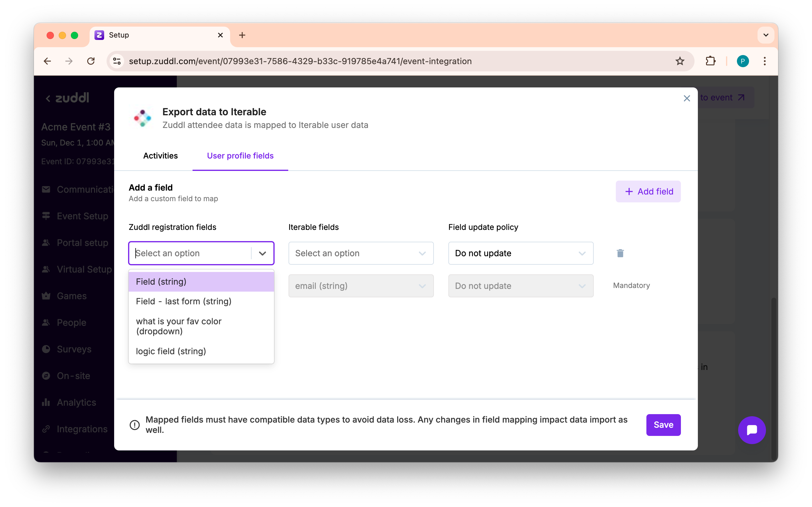
Task: Open a new browser tab with the plus icon
Action: (242, 35)
